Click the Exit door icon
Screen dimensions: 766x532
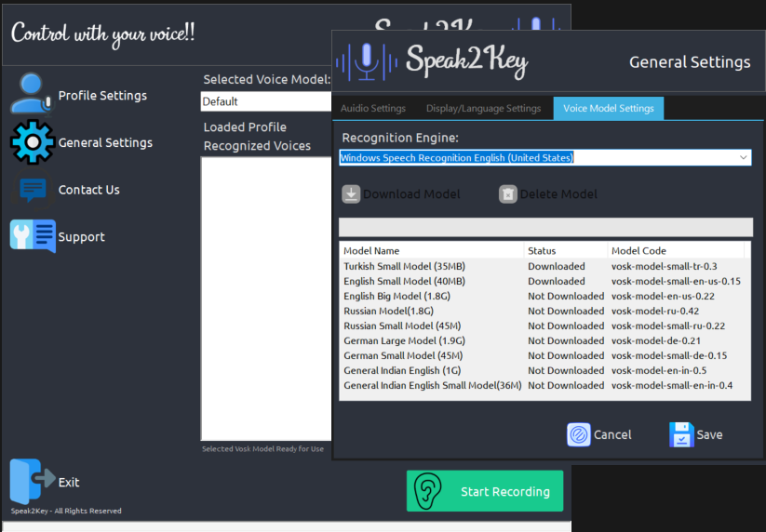(x=33, y=481)
